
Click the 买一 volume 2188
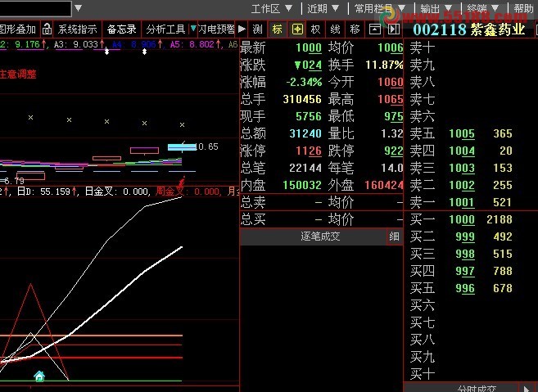(500, 219)
